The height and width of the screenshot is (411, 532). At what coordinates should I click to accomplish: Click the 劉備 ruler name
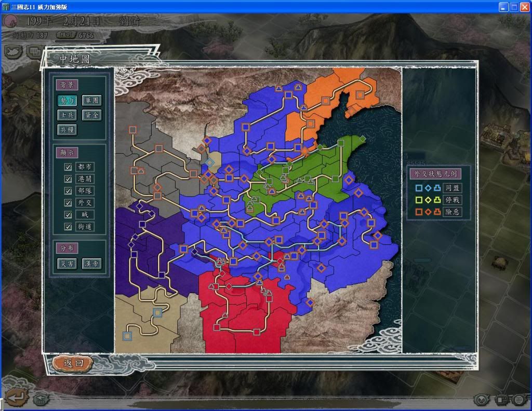click(x=129, y=21)
